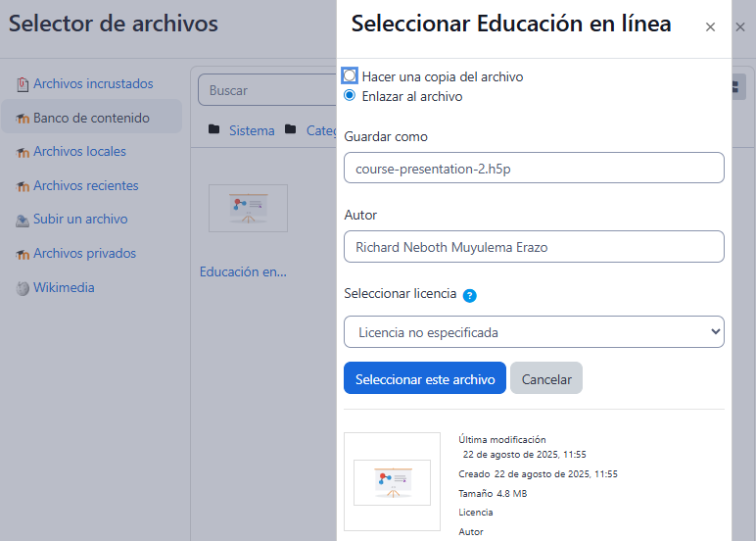Click the Wikimedia globe icon
The height and width of the screenshot is (541, 756).
click(x=23, y=288)
